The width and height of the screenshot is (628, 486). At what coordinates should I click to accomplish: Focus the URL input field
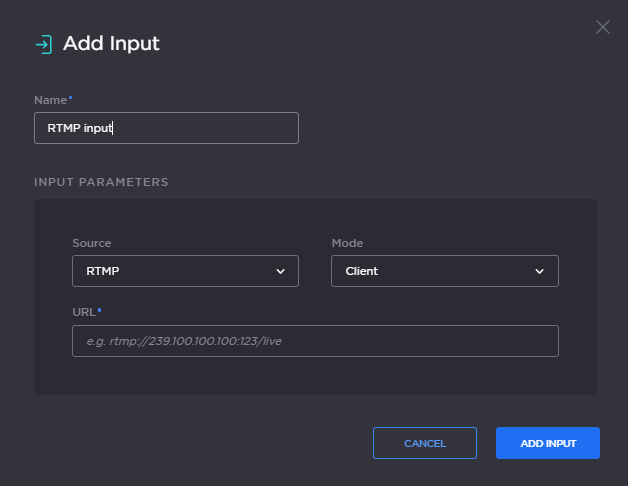click(315, 341)
